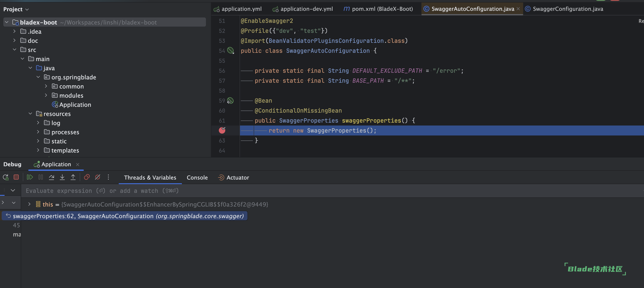Toggle breakpoint on line 62

222,131
